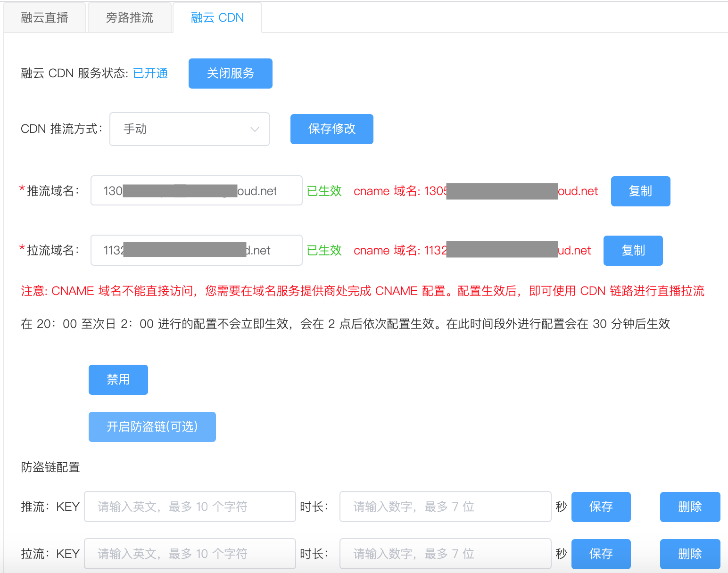Click the 已开通 service status text
The image size is (728, 573).
pos(150,74)
